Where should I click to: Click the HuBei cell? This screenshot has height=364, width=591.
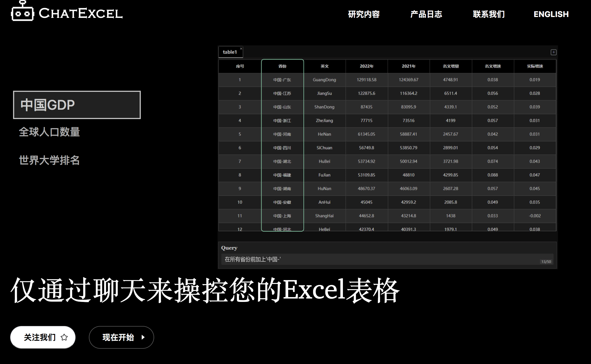(x=324, y=162)
